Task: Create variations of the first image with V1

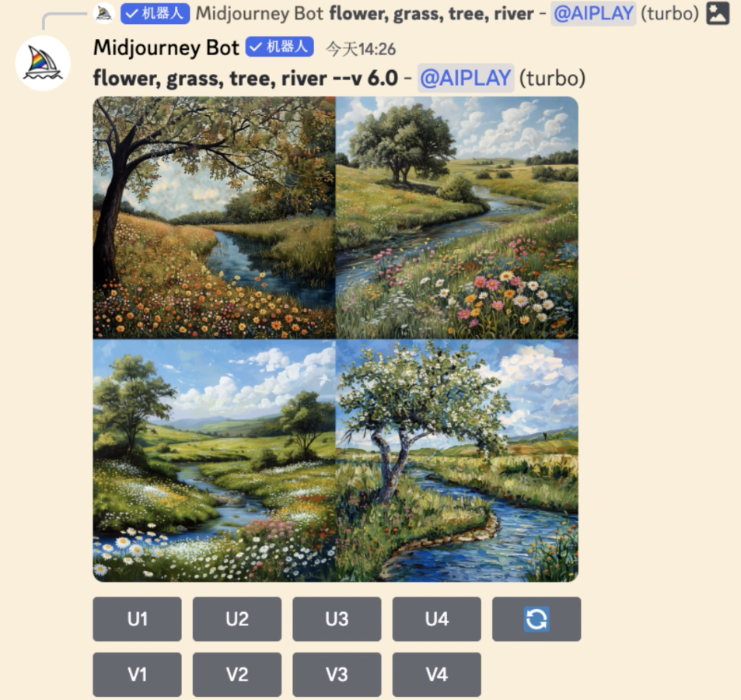Action: tap(137, 674)
